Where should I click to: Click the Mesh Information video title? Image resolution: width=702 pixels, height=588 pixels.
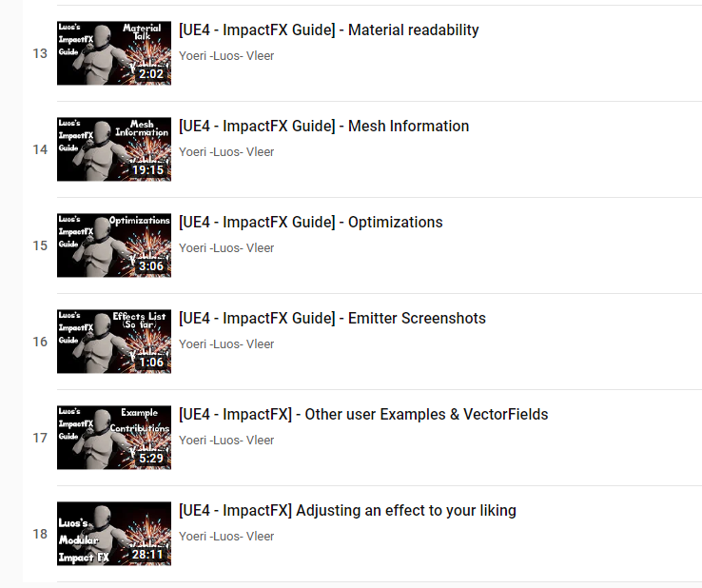[323, 127]
